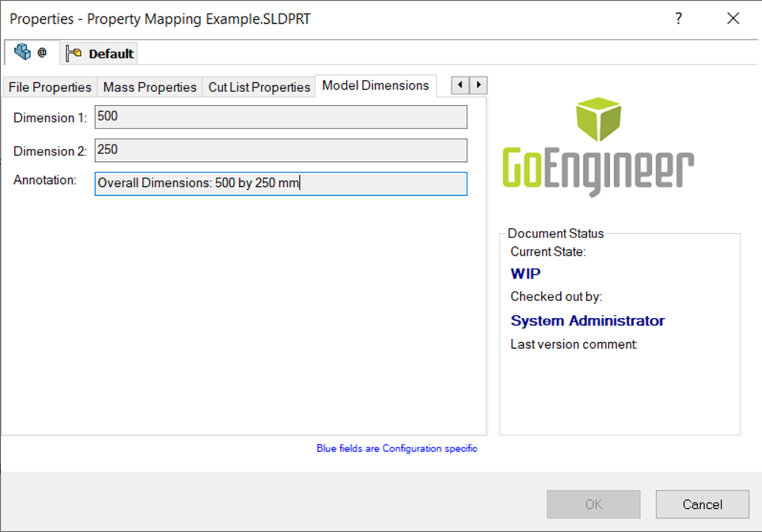Click the Cancel button
The image size is (762, 532).
(702, 505)
